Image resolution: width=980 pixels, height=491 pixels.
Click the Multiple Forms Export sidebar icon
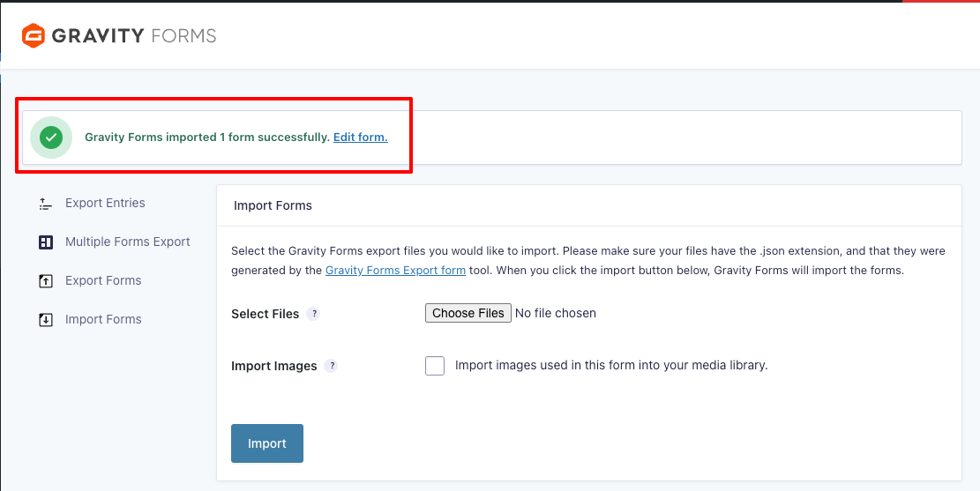45,242
